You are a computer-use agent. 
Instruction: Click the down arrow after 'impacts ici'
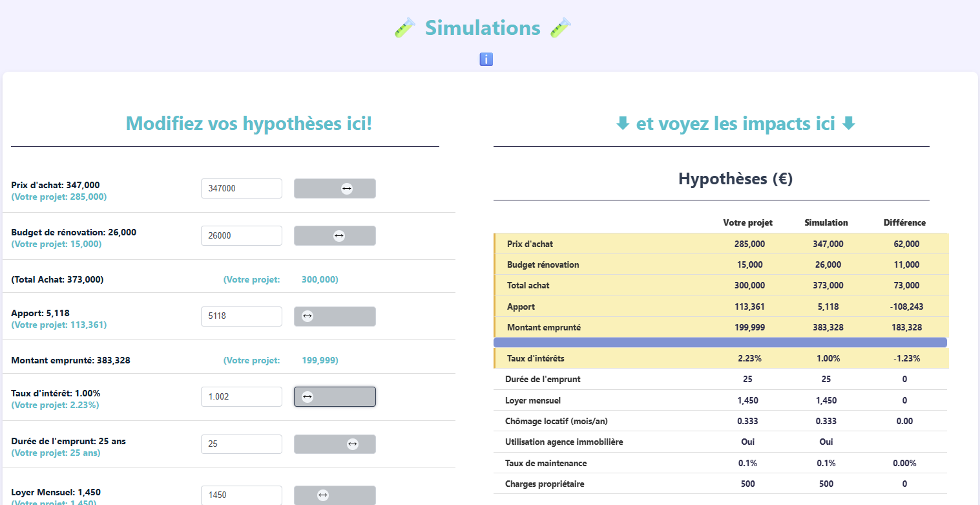tap(849, 124)
